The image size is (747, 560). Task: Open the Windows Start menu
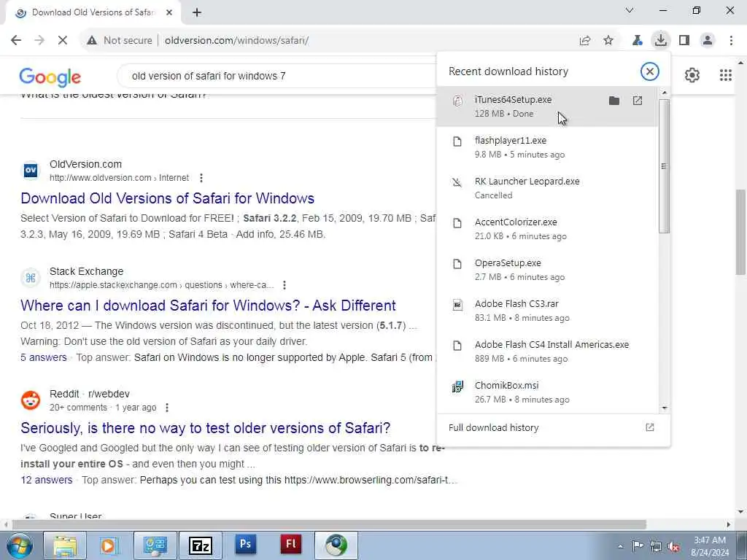point(19,545)
